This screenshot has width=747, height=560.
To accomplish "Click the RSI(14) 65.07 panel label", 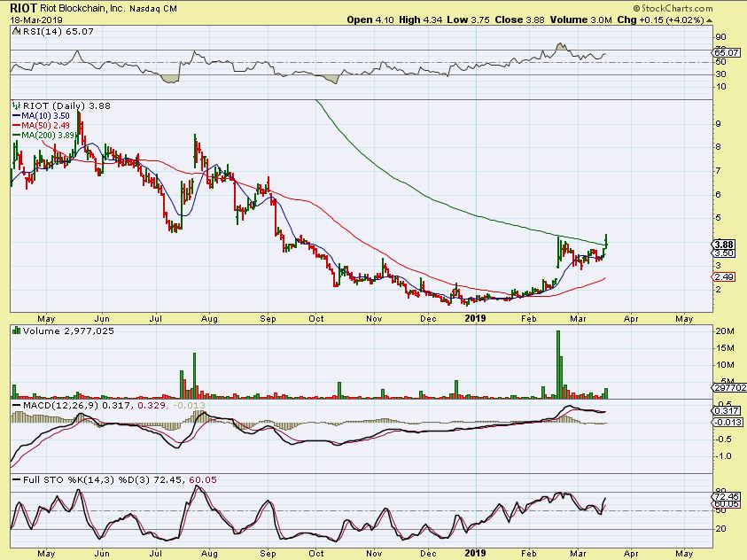I will coord(58,31).
